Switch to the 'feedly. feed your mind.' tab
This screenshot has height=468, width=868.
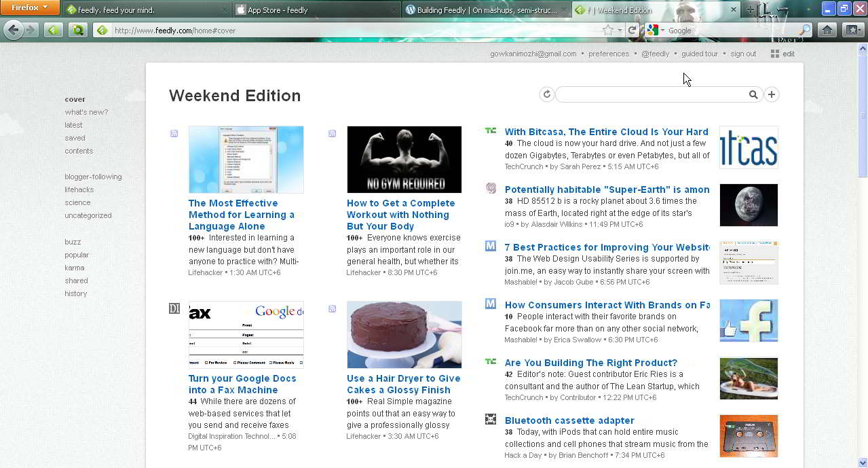[x=146, y=10]
